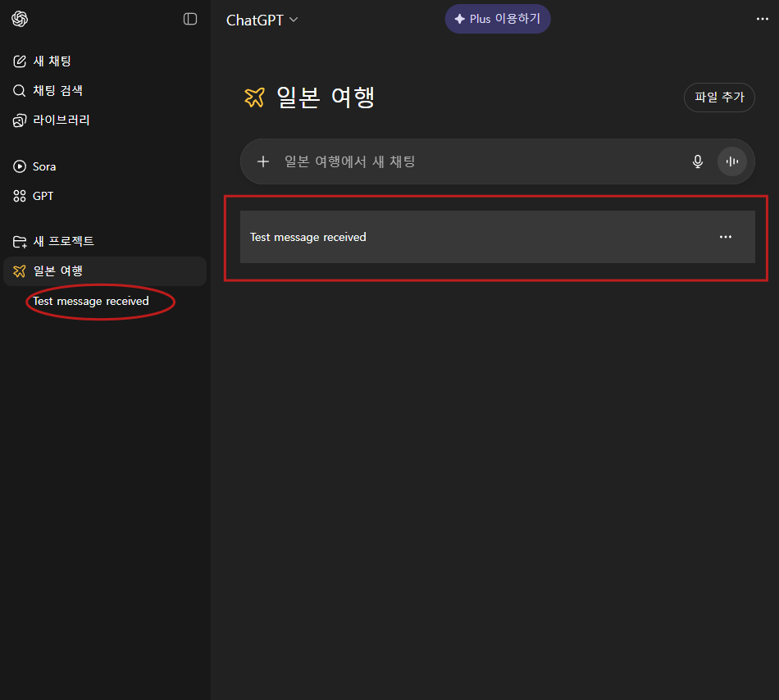Open the ChatGPT model selector dropdown

pos(262,20)
